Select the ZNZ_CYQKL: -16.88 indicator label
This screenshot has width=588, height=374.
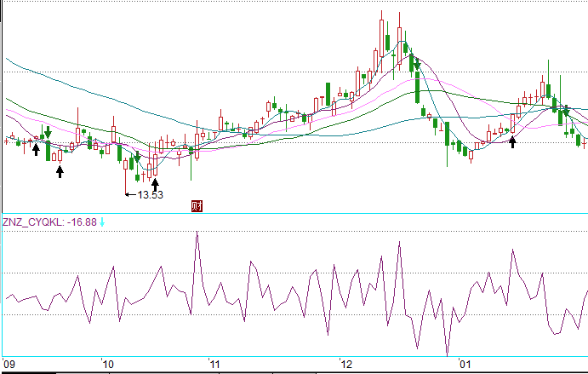point(49,222)
